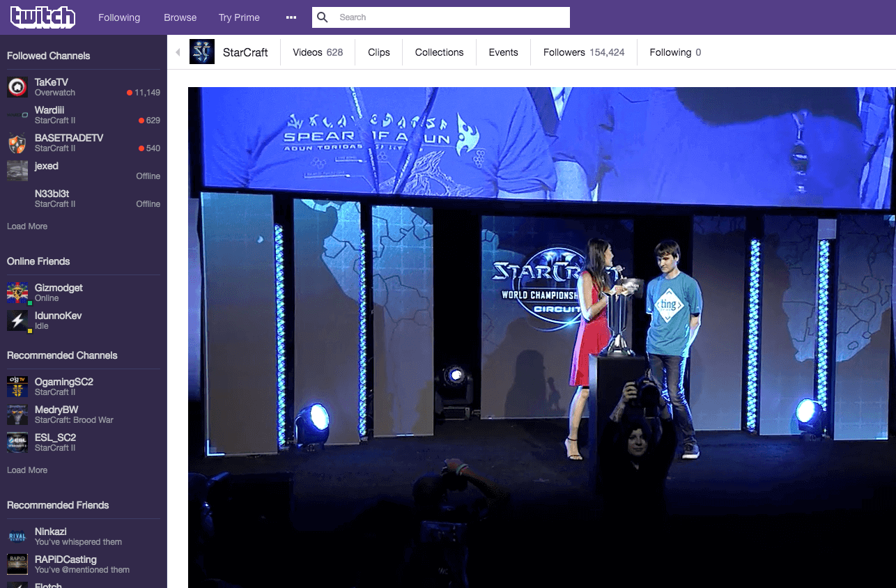Open the StarCraft channel name link
The width and height of the screenshot is (896, 588).
245,52
